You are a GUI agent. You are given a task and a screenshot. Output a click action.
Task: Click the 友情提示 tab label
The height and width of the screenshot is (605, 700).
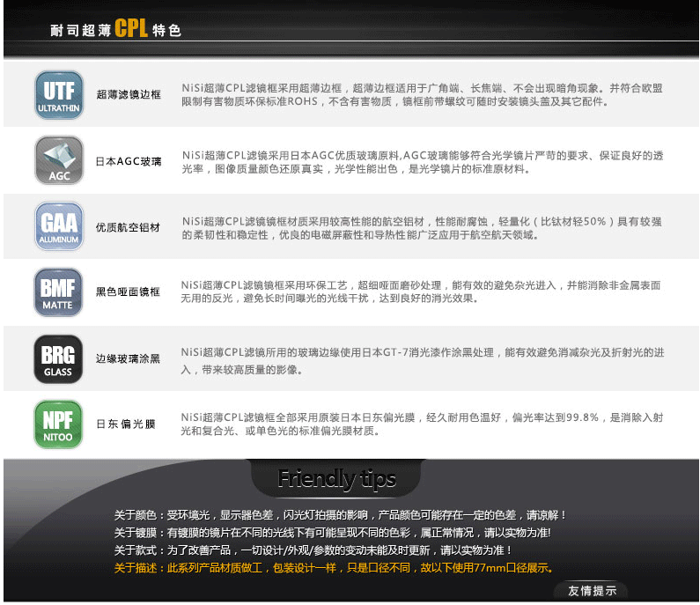pos(592,591)
